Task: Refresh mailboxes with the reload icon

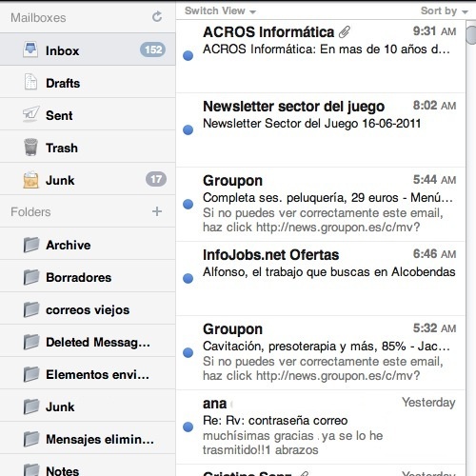Action: pyautogui.click(x=157, y=17)
